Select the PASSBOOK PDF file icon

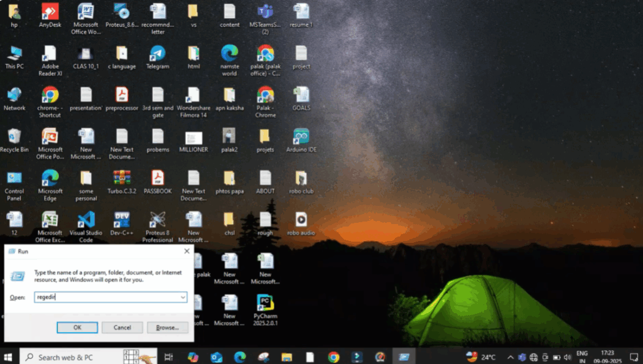pos(158,179)
